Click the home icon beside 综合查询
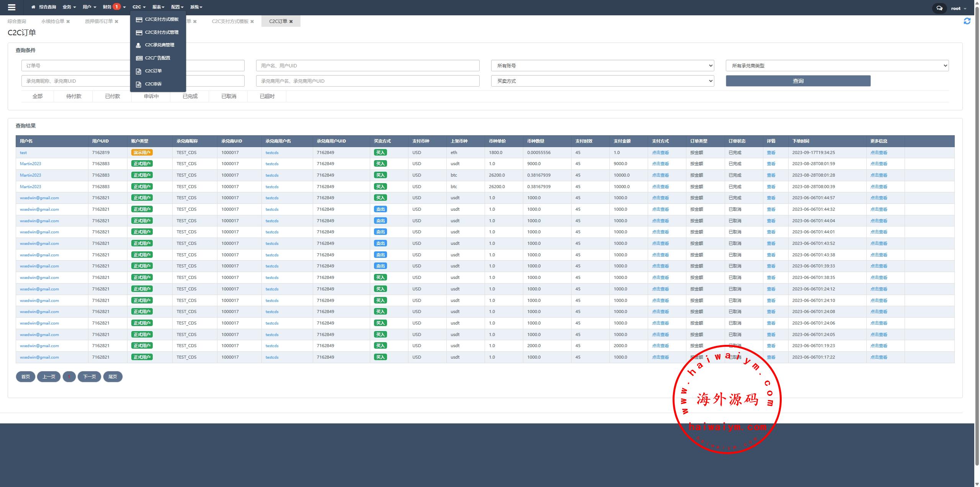This screenshot has height=487, width=980. 33,7
